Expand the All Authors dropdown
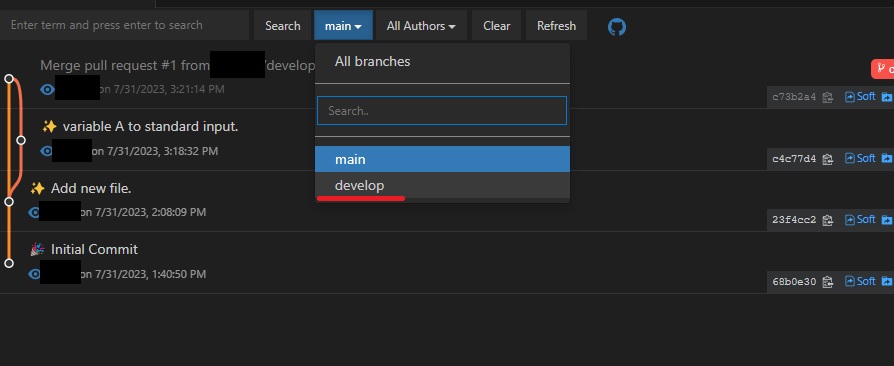This screenshot has height=366, width=894. pos(421,26)
